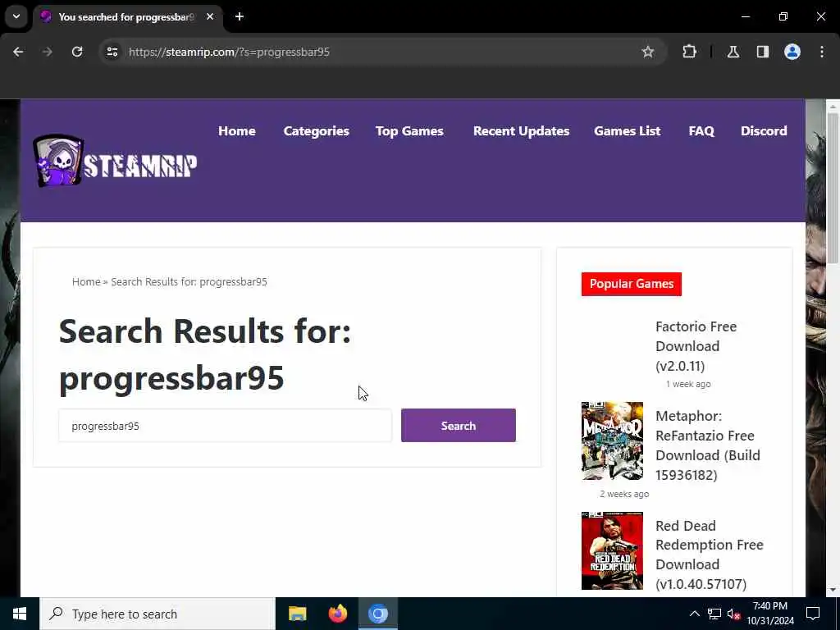Image resolution: width=840 pixels, height=630 pixels.
Task: Reload the page with the refresh icon
Action: pos(77,52)
